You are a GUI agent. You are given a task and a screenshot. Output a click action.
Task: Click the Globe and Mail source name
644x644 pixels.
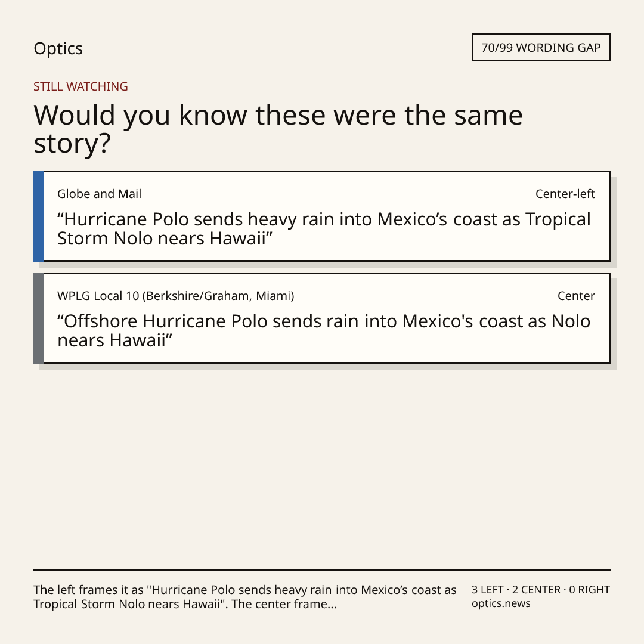point(99,194)
